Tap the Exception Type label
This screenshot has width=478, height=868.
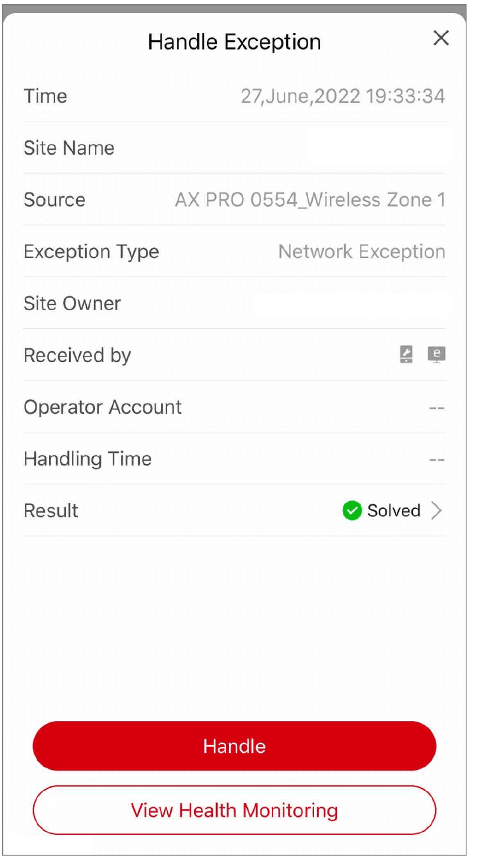[x=91, y=252]
